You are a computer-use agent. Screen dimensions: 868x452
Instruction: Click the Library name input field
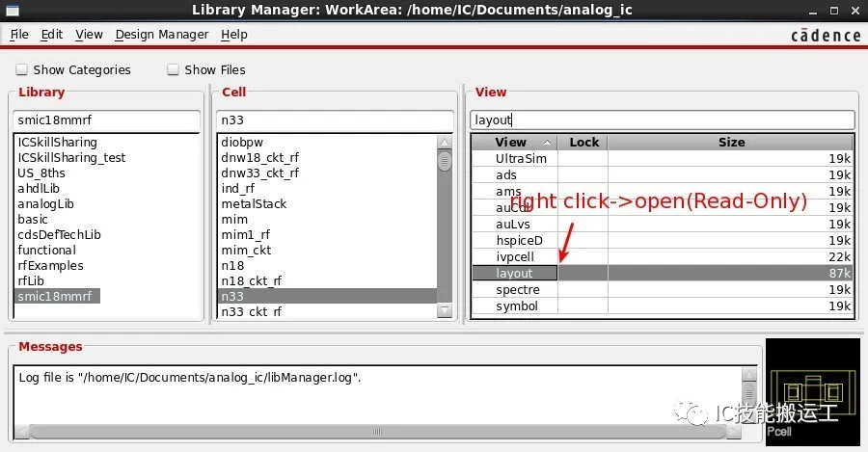(x=106, y=120)
